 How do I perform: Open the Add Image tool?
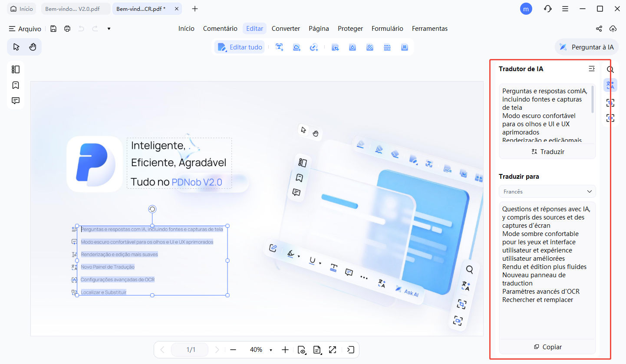click(297, 47)
